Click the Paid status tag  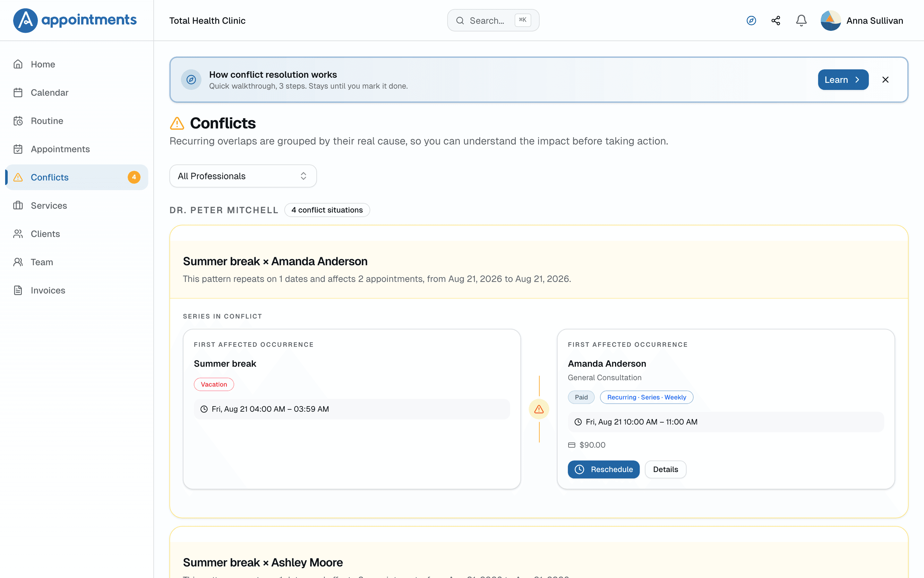581,398
